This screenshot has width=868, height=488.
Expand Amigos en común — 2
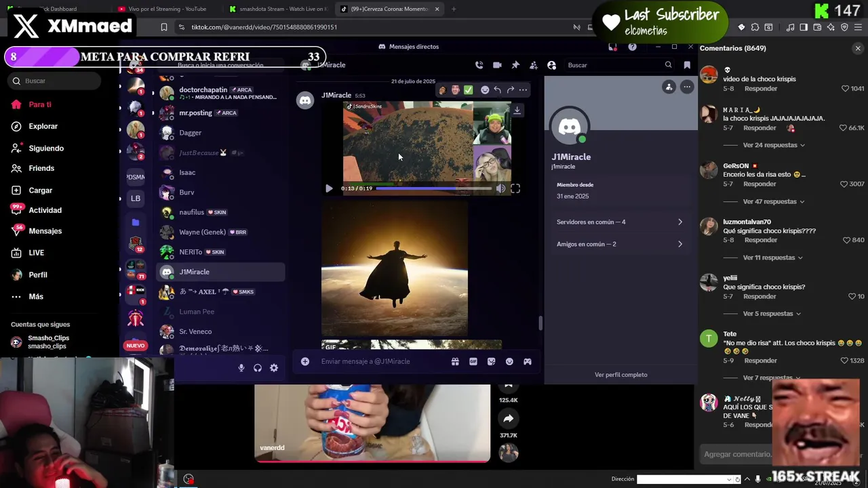[620, 244]
